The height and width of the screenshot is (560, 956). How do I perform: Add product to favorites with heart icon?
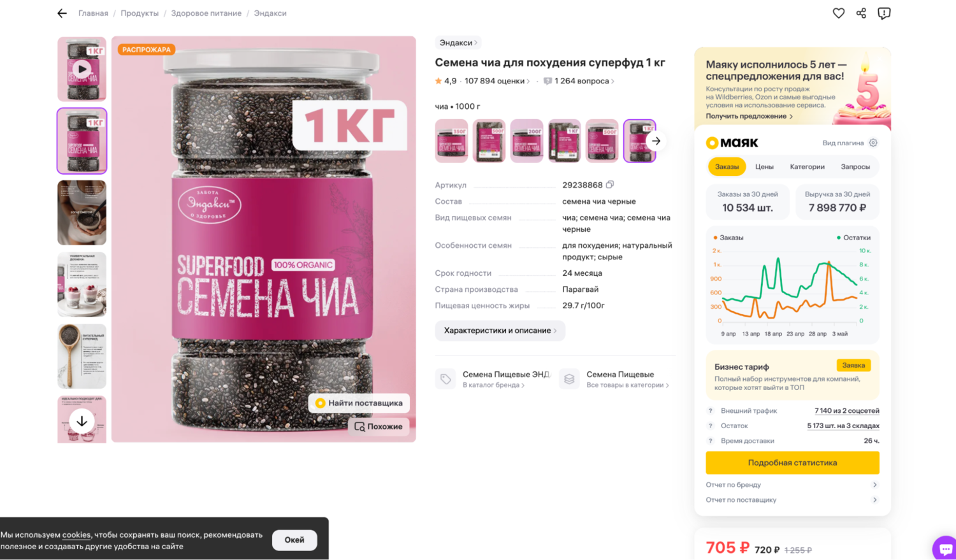point(839,13)
